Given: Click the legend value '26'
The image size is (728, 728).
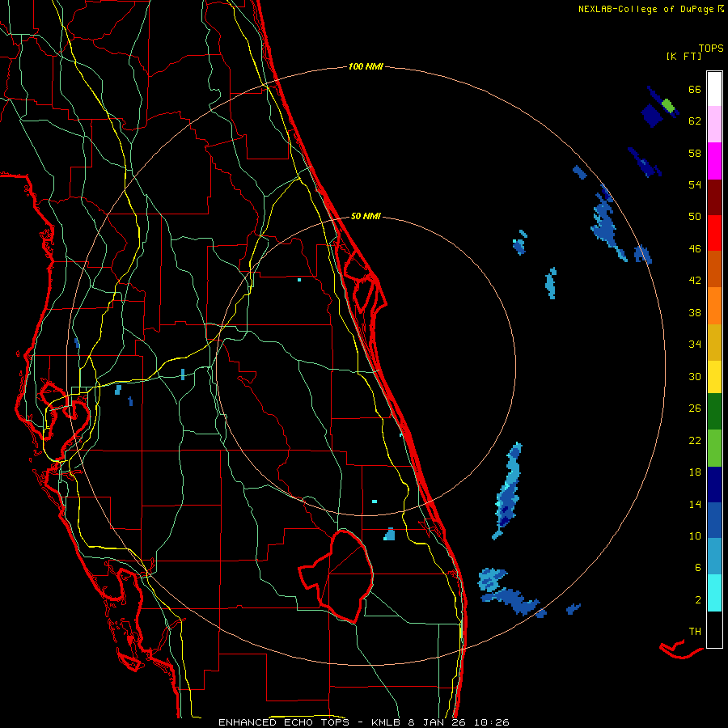Looking at the screenshot, I should pyautogui.click(x=695, y=408).
